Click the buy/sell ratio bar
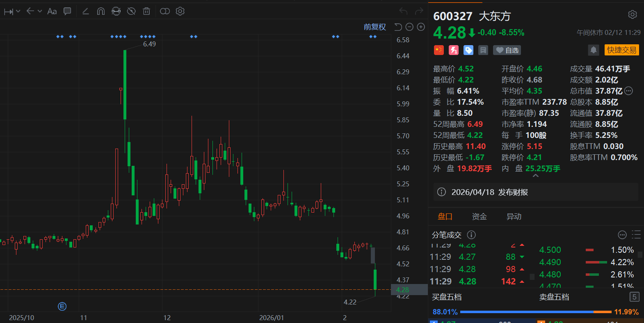Screen dimensions: 644x323 point(535,312)
